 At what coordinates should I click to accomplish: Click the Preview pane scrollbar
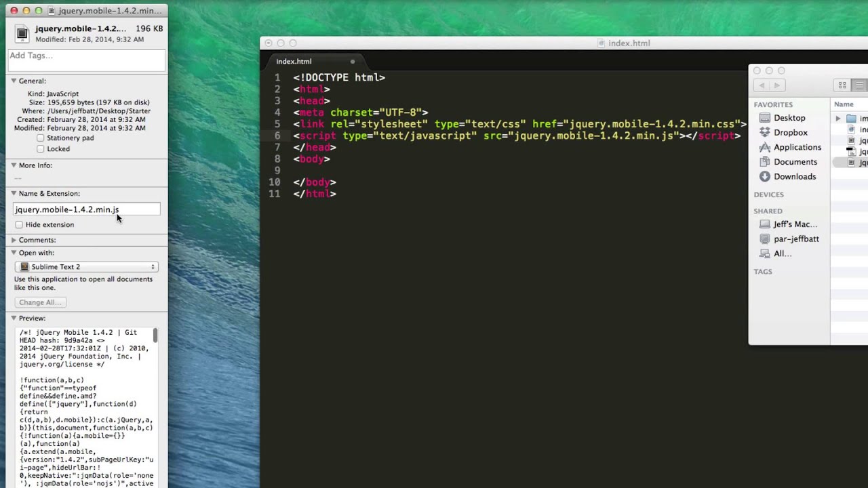tap(155, 335)
